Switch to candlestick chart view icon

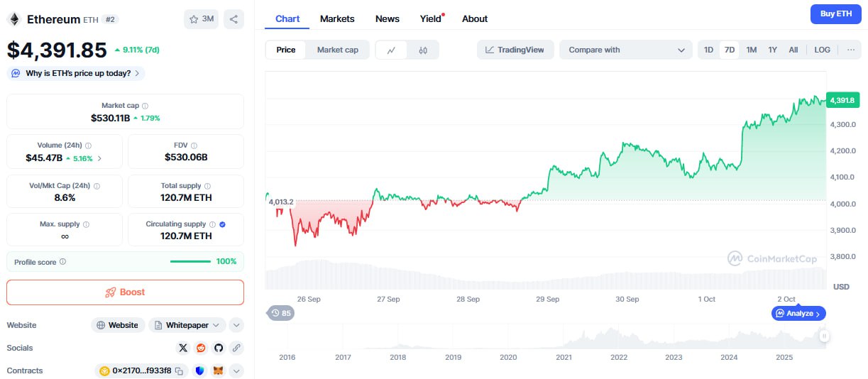click(423, 50)
